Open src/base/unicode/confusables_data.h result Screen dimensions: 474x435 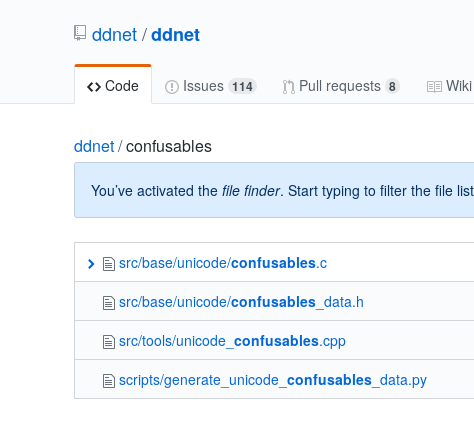(241, 302)
